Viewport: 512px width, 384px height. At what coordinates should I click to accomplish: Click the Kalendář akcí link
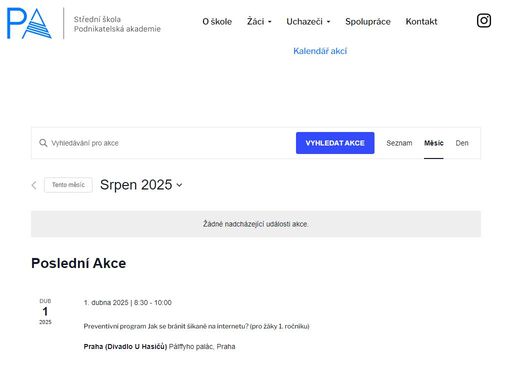(320, 51)
